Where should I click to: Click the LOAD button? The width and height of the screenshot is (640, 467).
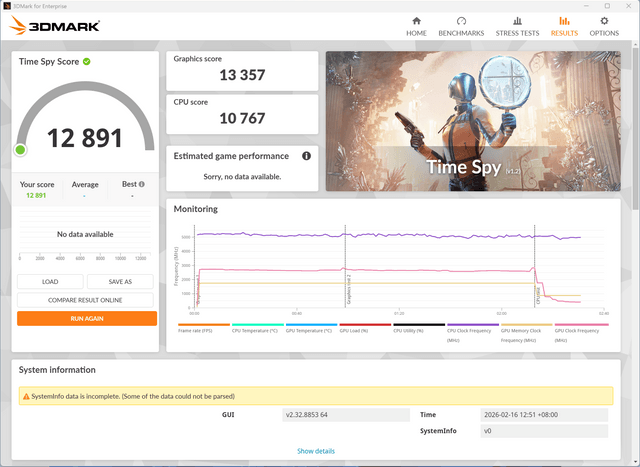tap(50, 282)
